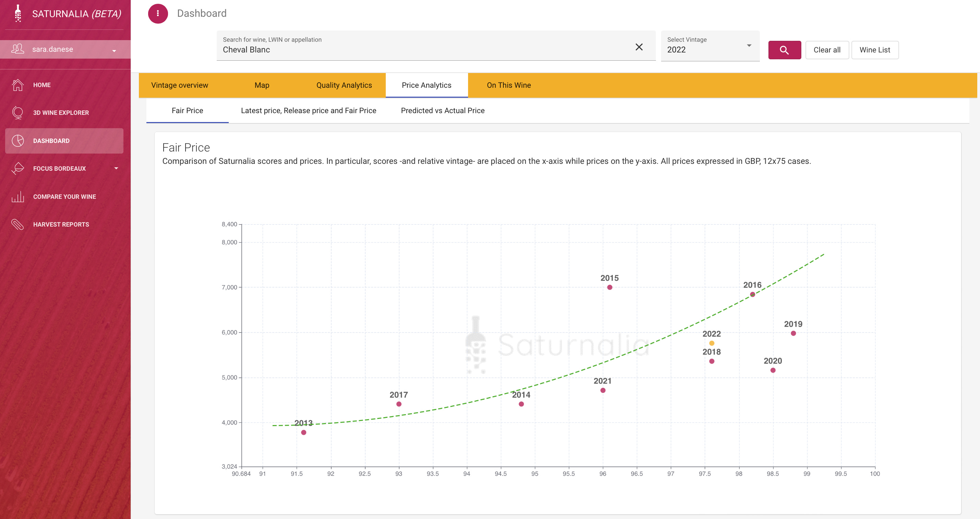Open the Predicted vs Actual Price sub-tab

442,111
